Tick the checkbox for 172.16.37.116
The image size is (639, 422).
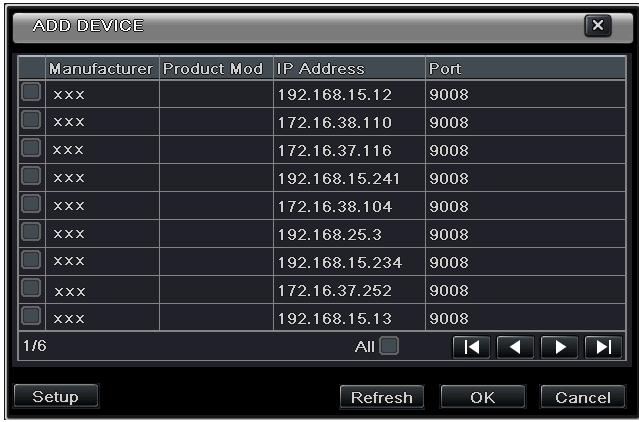pyautogui.click(x=31, y=147)
